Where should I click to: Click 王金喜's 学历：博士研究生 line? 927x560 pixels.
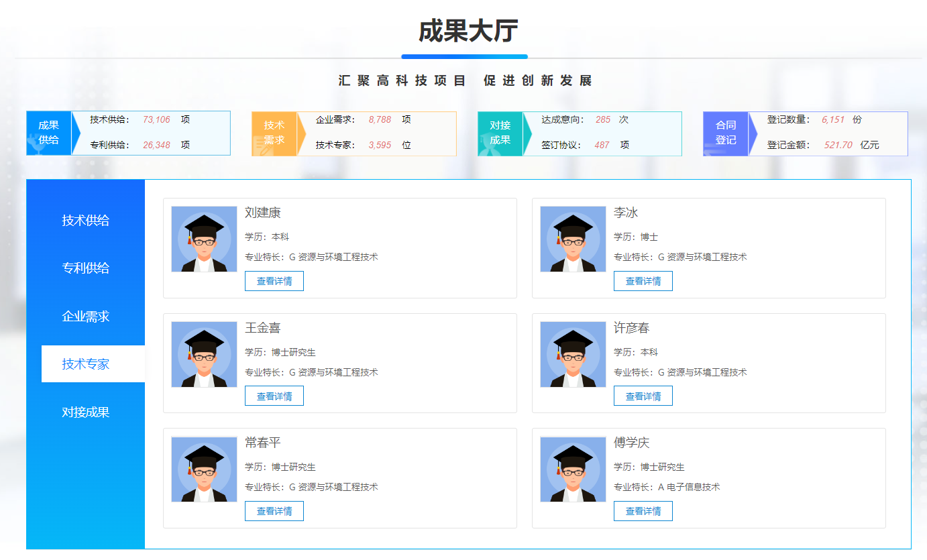tap(280, 352)
